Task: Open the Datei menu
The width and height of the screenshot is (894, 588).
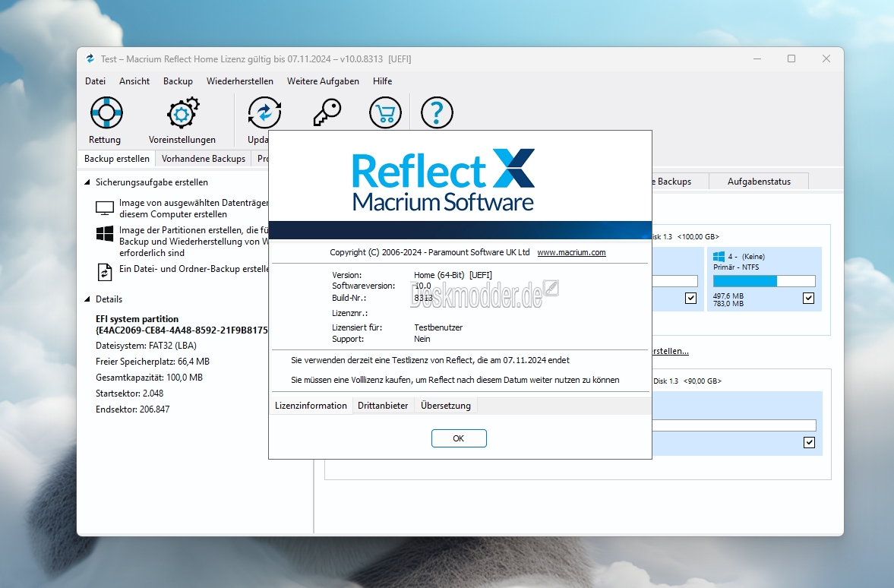Action: point(95,81)
